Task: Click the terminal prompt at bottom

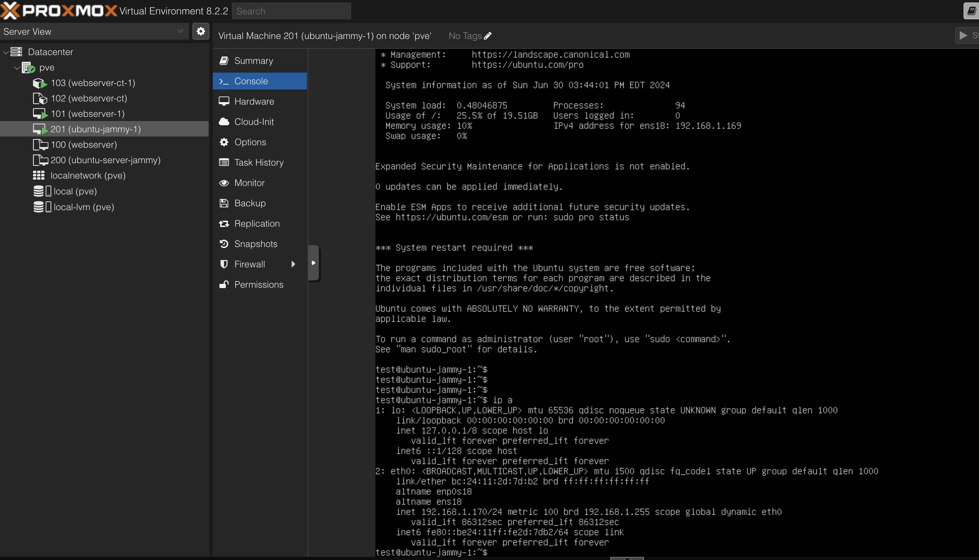Action: tap(432, 552)
